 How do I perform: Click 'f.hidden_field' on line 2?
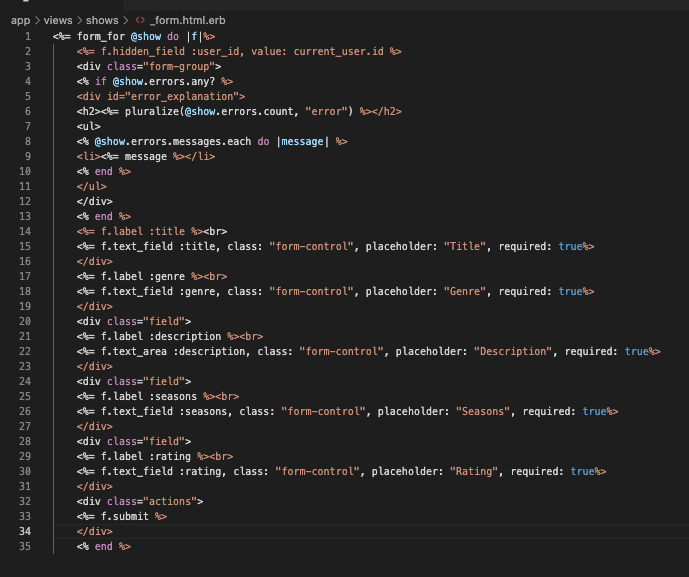click(x=143, y=51)
